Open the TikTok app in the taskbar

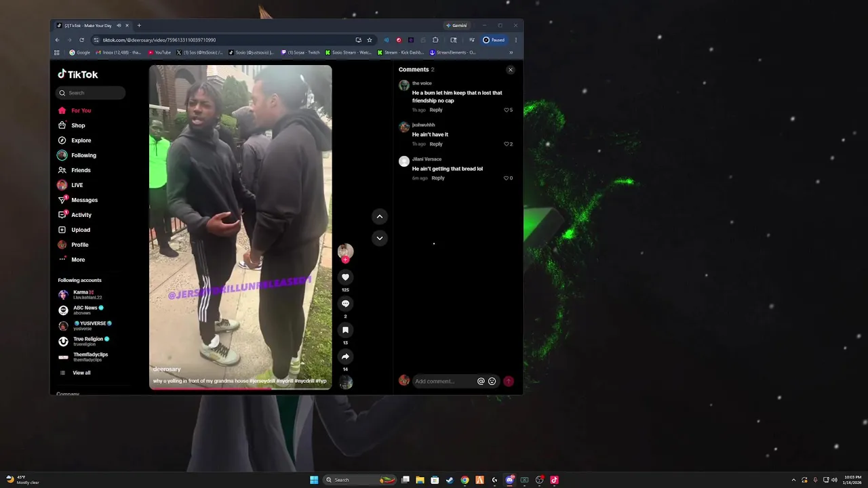(554, 480)
